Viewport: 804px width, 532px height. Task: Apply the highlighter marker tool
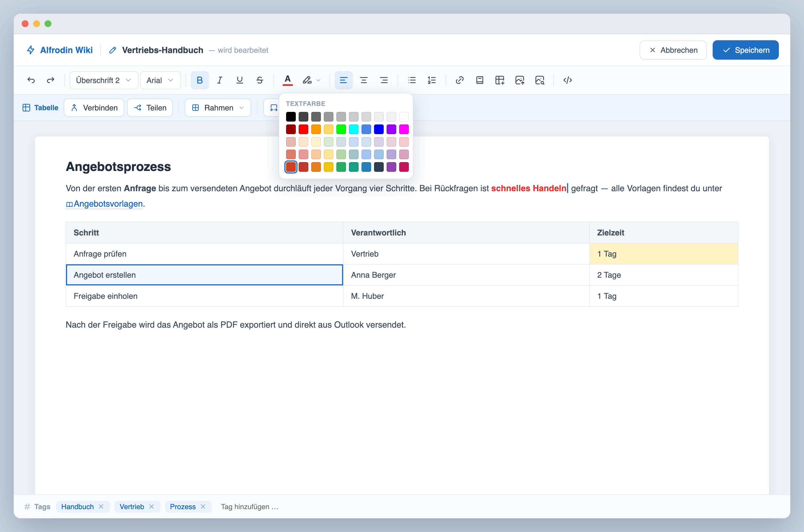click(307, 80)
